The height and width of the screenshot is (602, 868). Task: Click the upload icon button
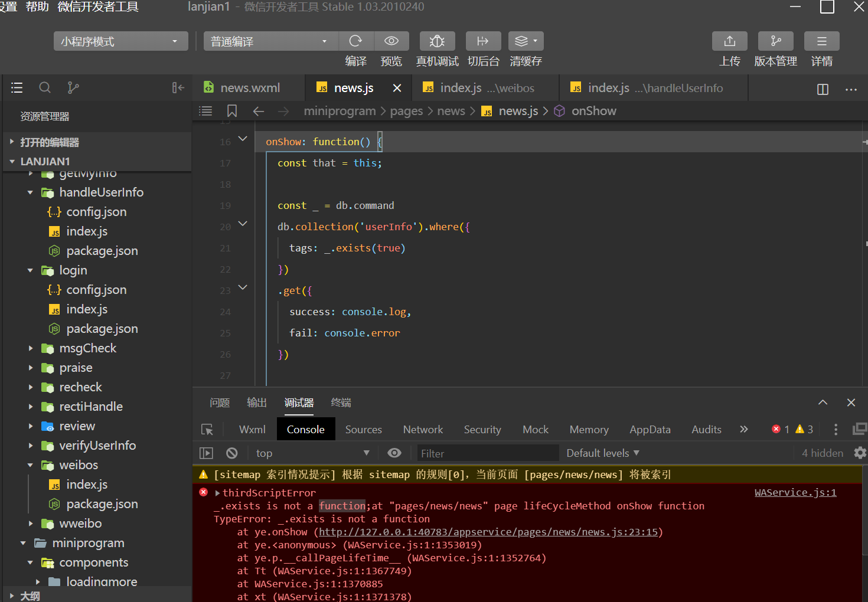[730, 41]
